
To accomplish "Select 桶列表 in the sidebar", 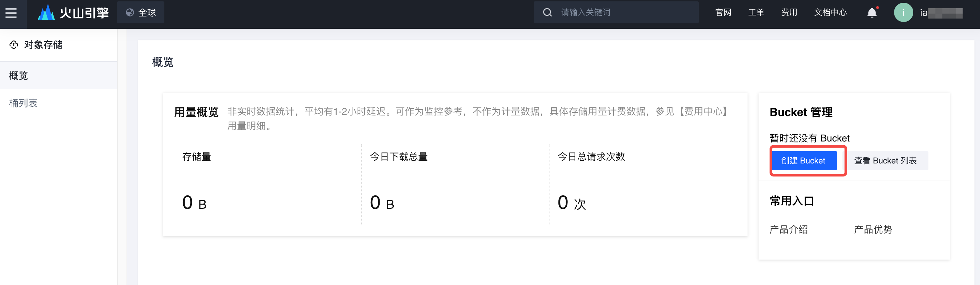I will [x=58, y=103].
